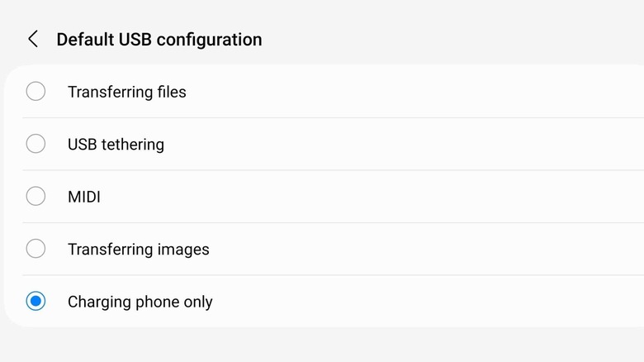
Task: Click the gray empty area below the options list
Action: [x=322, y=345]
